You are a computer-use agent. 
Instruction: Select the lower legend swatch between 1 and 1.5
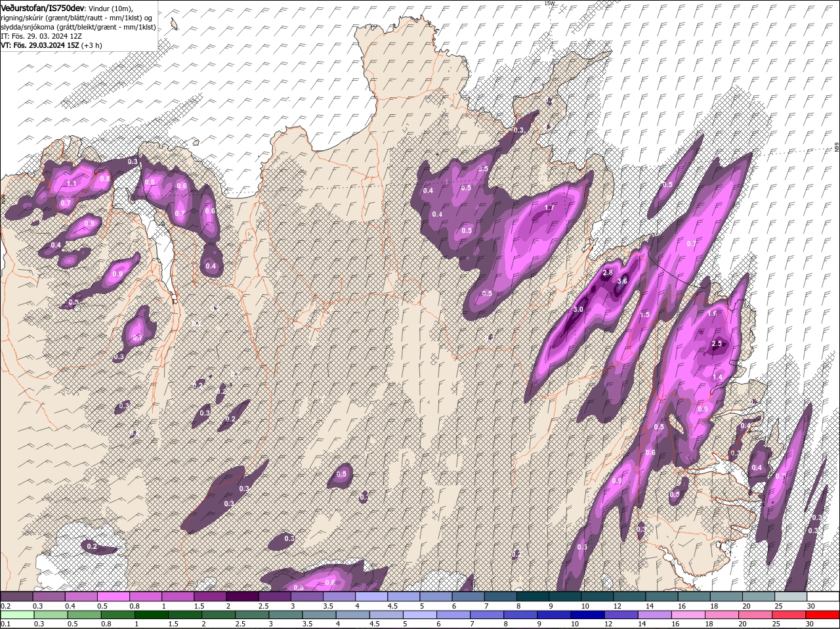(151, 615)
